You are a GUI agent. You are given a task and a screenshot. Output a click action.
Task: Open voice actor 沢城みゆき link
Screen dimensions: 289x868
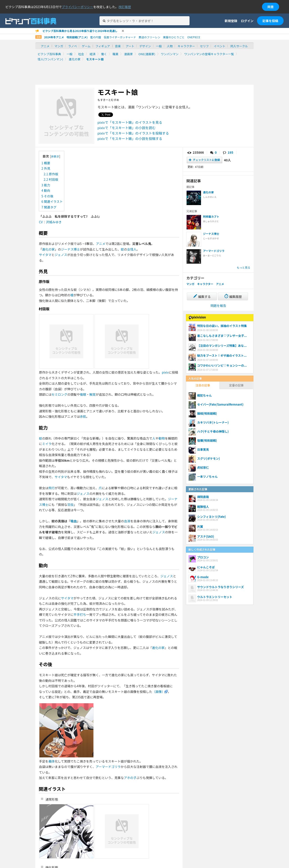(54, 222)
